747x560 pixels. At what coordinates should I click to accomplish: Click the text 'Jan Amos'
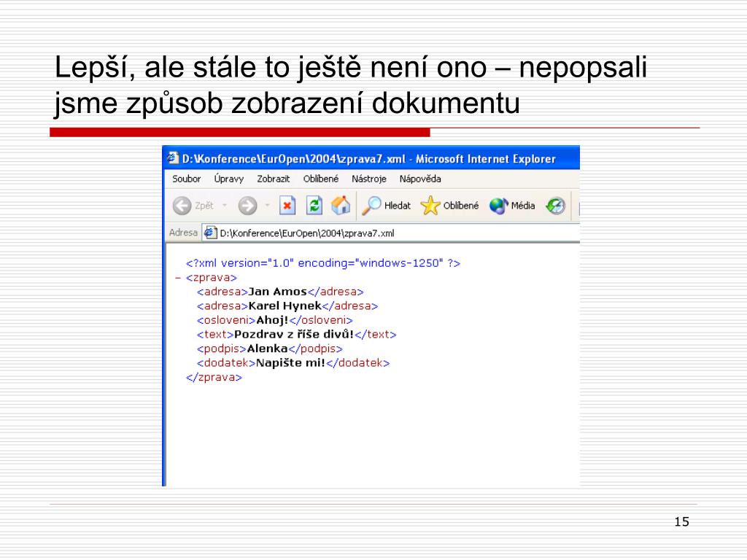click(277, 292)
